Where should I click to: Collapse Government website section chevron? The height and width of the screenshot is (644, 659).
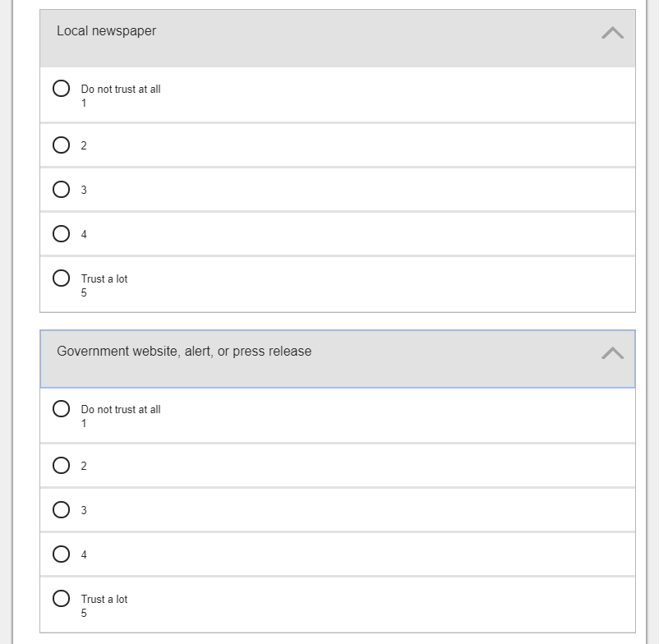[x=612, y=353]
